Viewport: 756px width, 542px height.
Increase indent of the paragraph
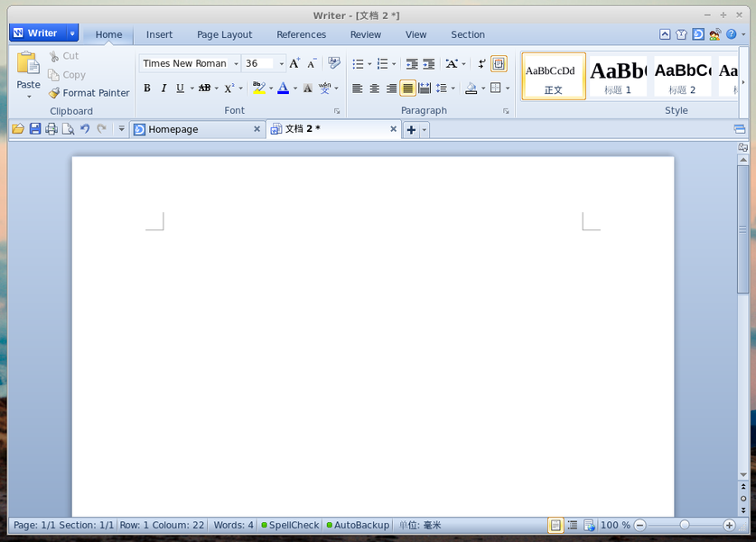click(x=428, y=64)
